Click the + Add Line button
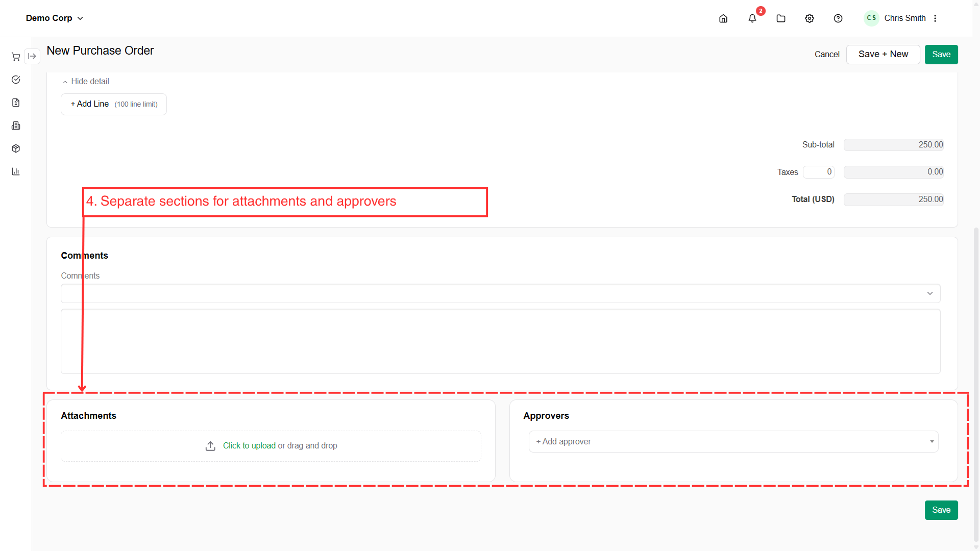The height and width of the screenshot is (551, 980). tap(114, 104)
